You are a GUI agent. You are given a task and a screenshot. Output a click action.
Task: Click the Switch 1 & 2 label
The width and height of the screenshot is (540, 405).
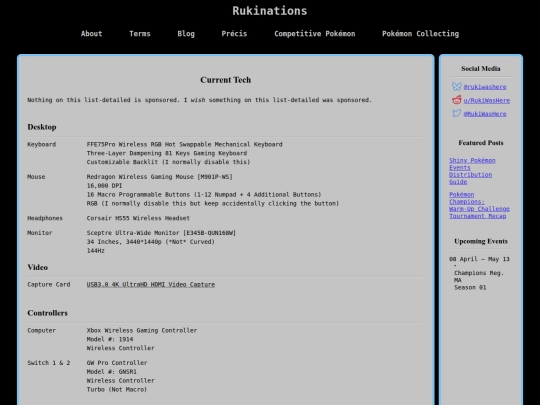coord(49,363)
